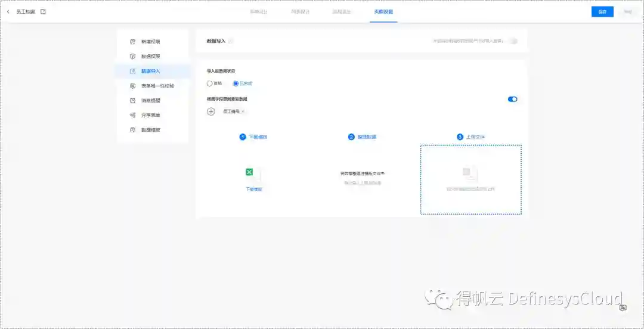
Task: Remove the 员工编号 field tag
Action: (x=243, y=111)
